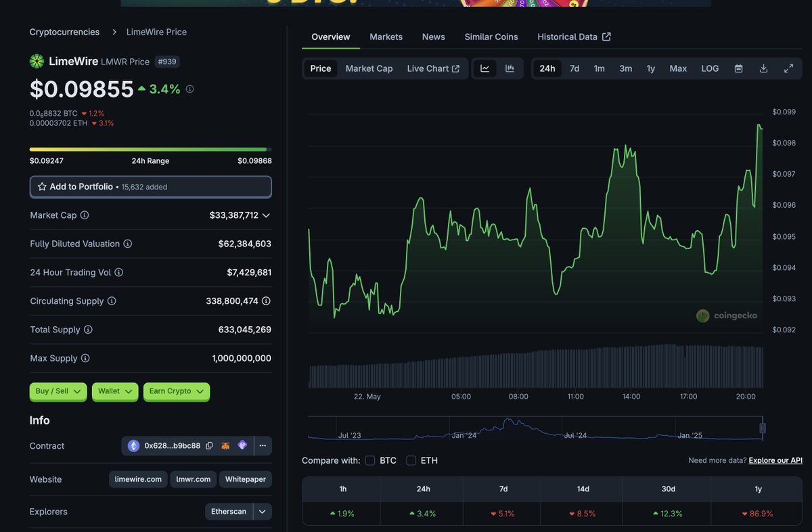Open the three-dot menu in the Contract row

262,446
